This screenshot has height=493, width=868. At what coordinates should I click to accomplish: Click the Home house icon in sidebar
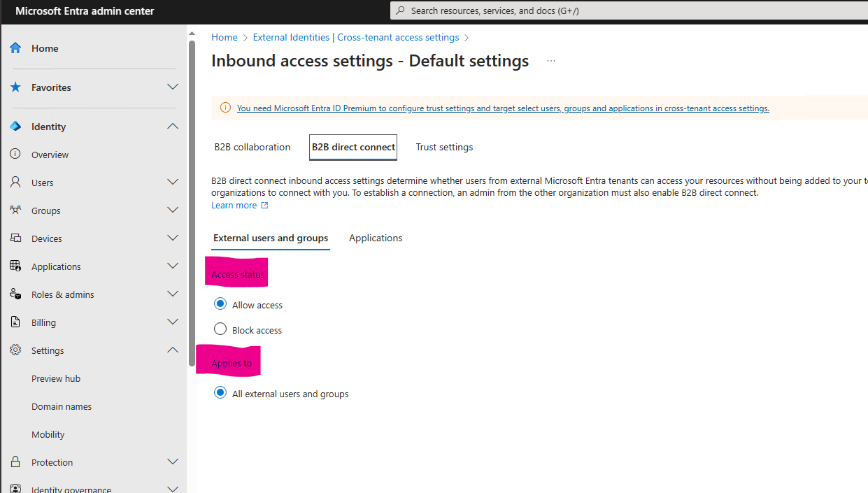pyautogui.click(x=15, y=48)
